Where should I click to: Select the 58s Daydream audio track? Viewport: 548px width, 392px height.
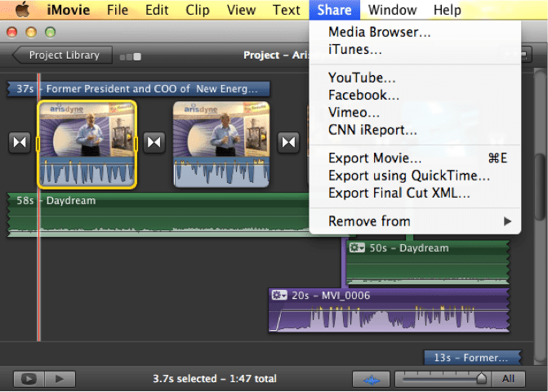(158, 215)
